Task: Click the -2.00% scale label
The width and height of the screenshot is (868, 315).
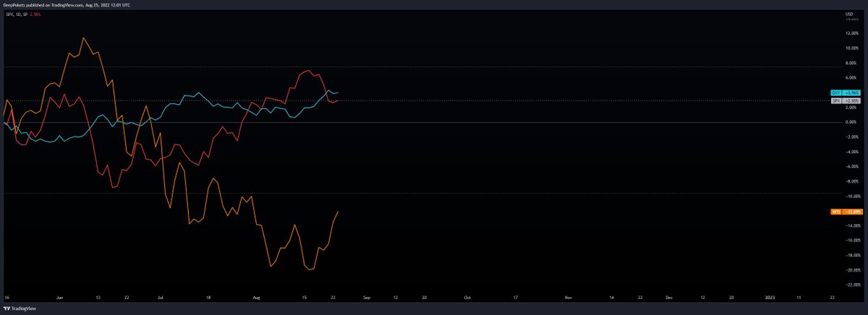Action: (851, 137)
